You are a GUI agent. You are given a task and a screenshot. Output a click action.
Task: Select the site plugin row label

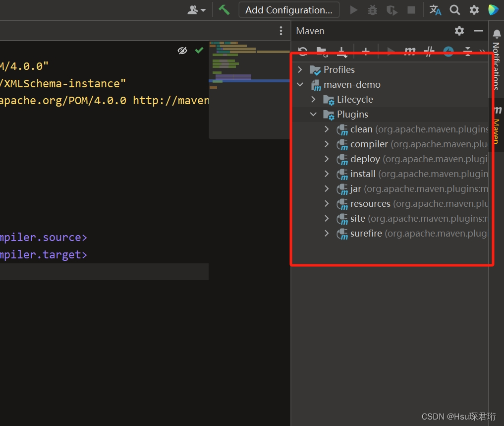358,219
